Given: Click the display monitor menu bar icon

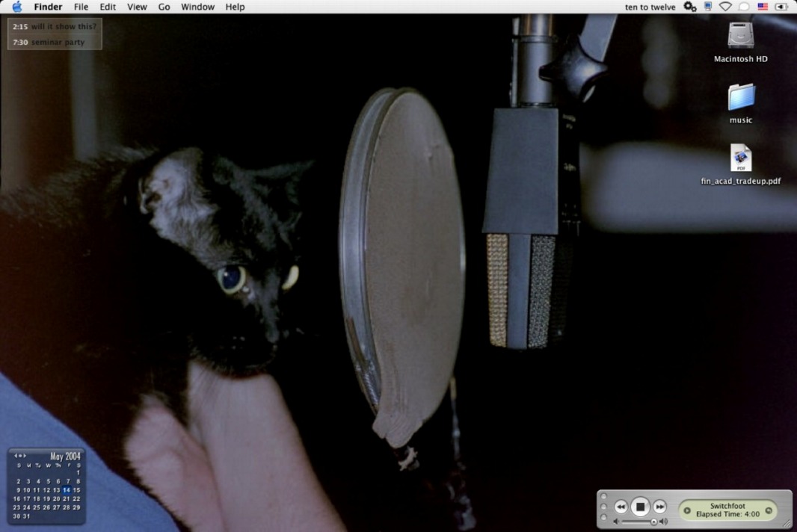Looking at the screenshot, I should pos(708,7).
